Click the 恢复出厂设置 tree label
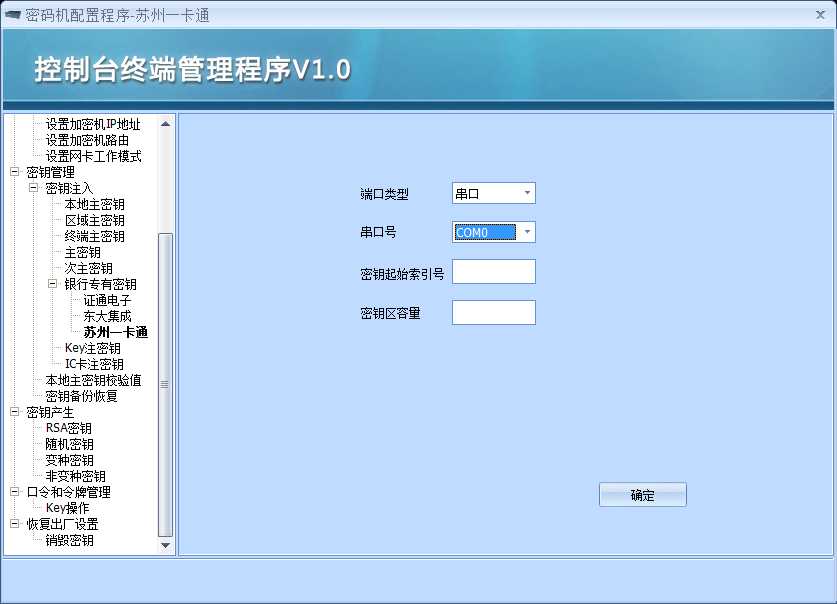 click(x=62, y=524)
